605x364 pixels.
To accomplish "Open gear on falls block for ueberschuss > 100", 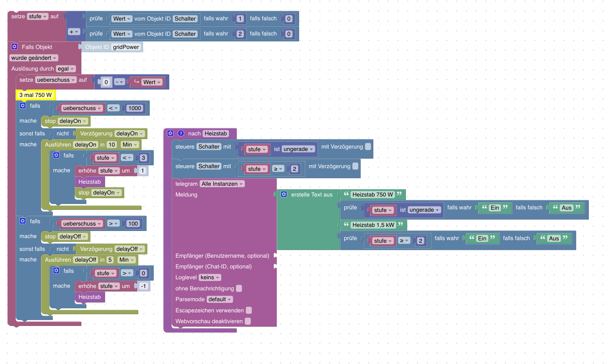I will [23, 221].
